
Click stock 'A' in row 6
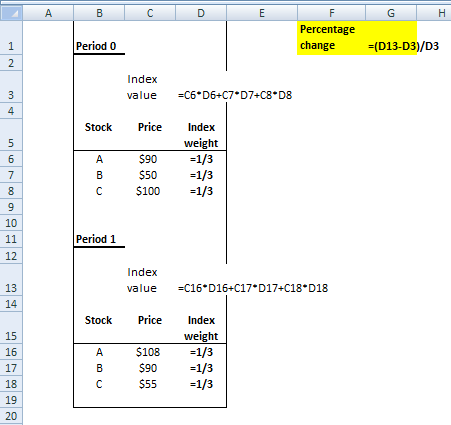(99, 159)
